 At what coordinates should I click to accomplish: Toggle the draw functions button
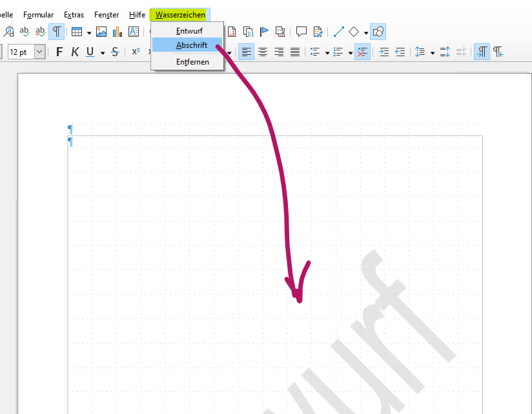(x=378, y=32)
